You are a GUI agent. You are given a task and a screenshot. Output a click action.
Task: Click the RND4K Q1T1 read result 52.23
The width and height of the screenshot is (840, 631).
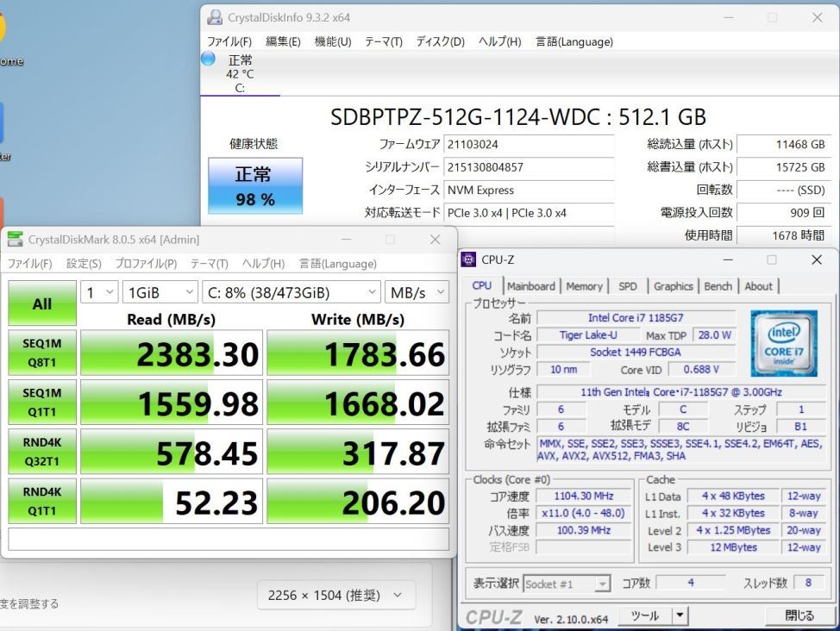(x=172, y=501)
